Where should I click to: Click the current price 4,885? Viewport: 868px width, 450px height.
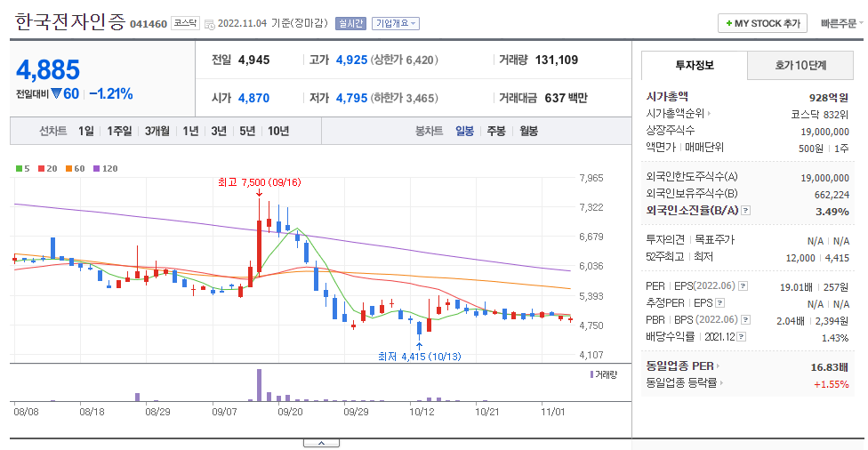coord(48,69)
